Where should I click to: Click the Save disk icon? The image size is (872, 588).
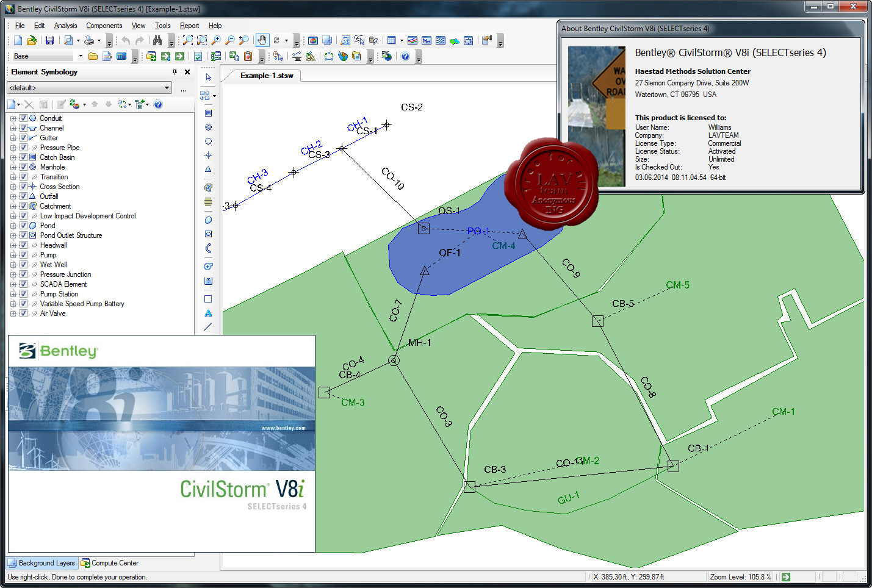[x=49, y=40]
